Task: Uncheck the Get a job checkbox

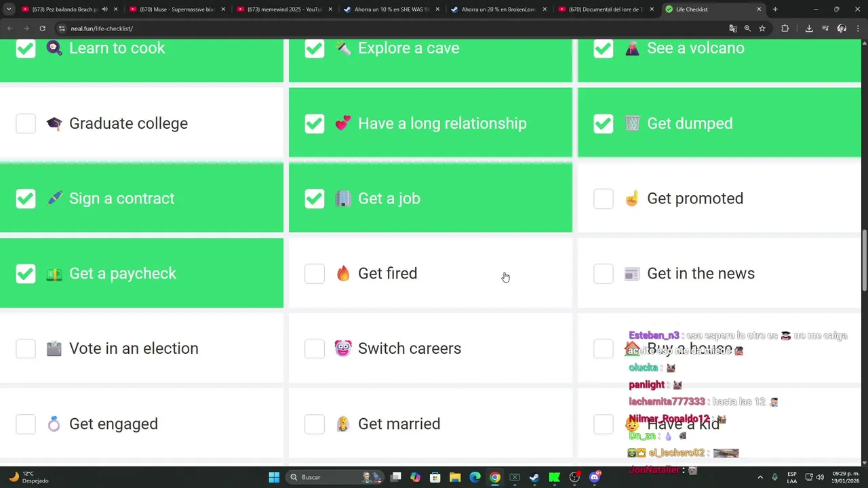Action: pyautogui.click(x=315, y=199)
